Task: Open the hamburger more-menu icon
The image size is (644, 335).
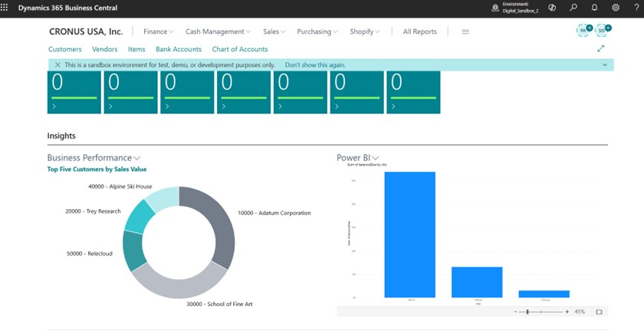Action: tap(465, 31)
